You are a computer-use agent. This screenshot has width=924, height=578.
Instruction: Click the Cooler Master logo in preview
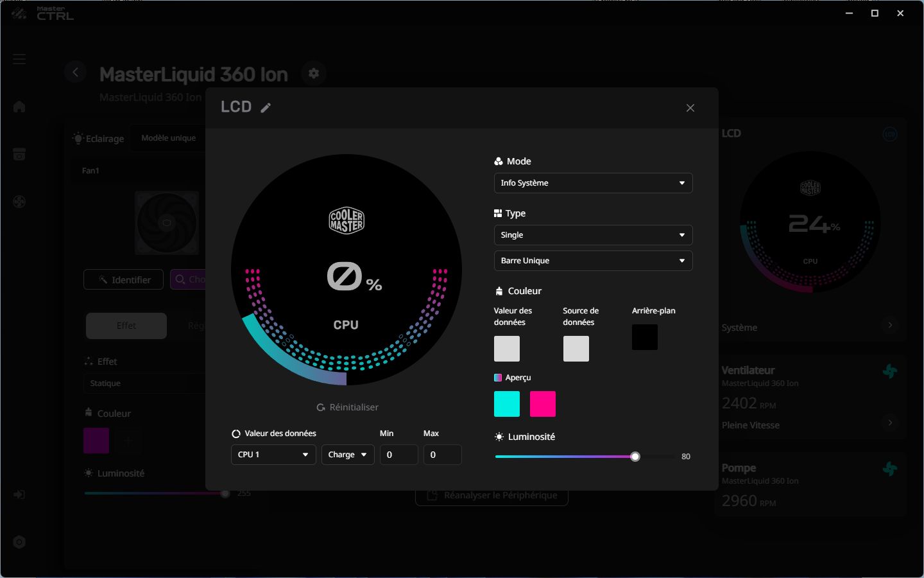tap(346, 220)
